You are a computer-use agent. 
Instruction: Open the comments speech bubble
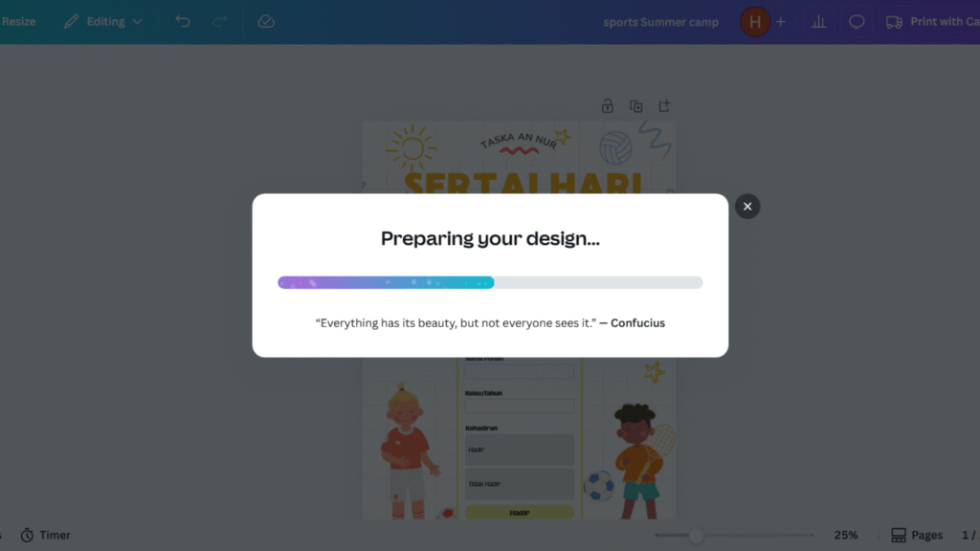857,21
